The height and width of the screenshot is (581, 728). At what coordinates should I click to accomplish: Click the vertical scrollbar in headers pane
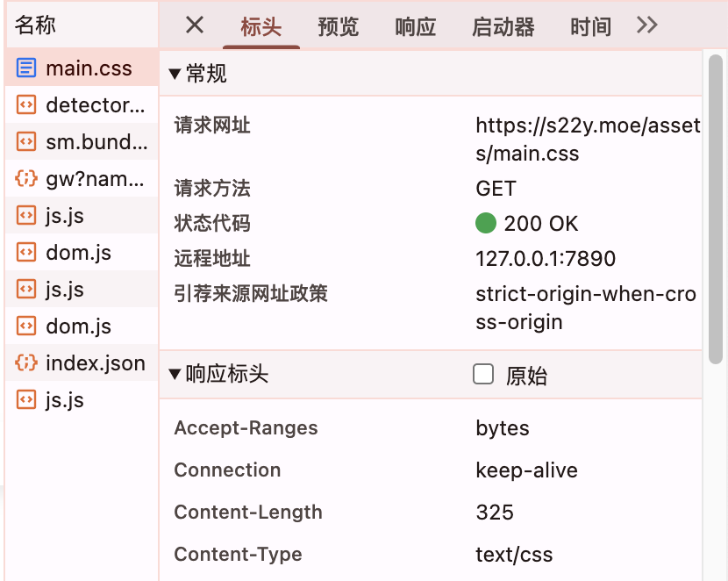(x=716, y=209)
